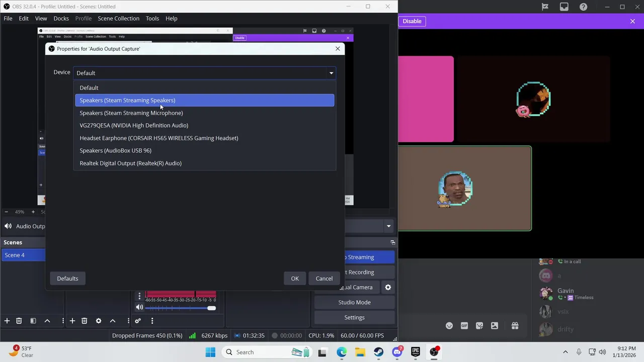
Task: Choose Speakers (Steam Streaming Speakers) device
Action: pos(205,100)
